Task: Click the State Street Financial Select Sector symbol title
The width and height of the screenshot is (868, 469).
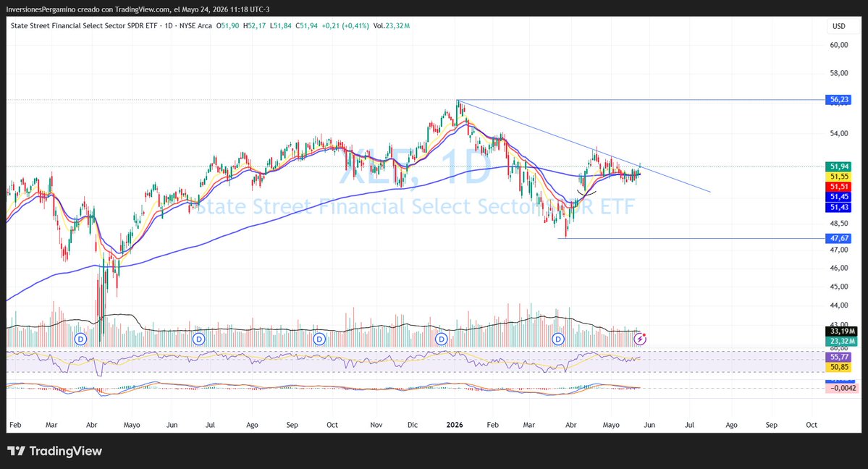Action: click(x=84, y=25)
